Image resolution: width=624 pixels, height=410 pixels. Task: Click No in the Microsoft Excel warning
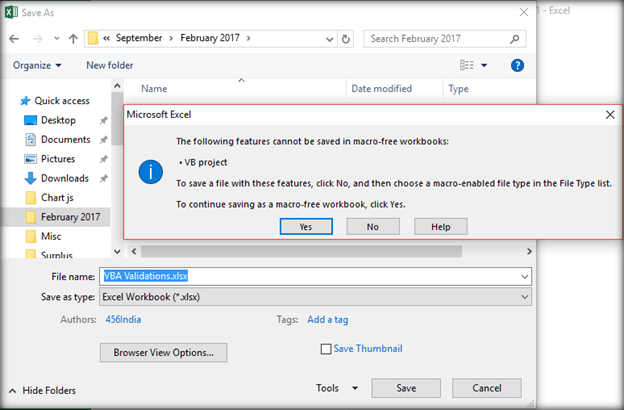[373, 226]
